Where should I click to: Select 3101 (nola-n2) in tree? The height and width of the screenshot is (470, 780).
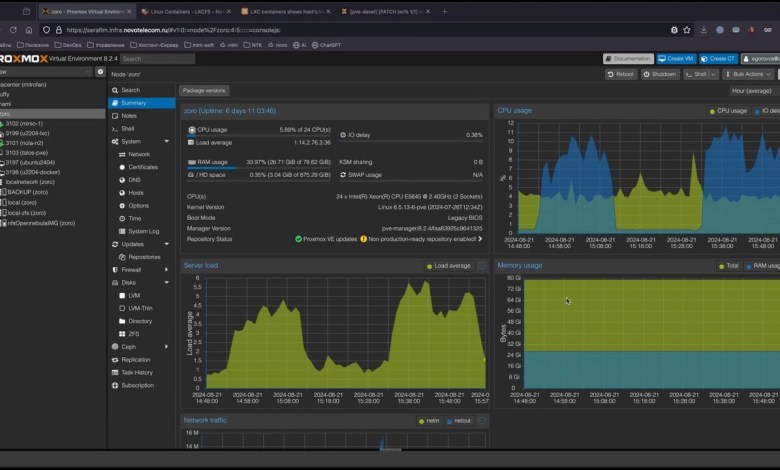coord(24,143)
